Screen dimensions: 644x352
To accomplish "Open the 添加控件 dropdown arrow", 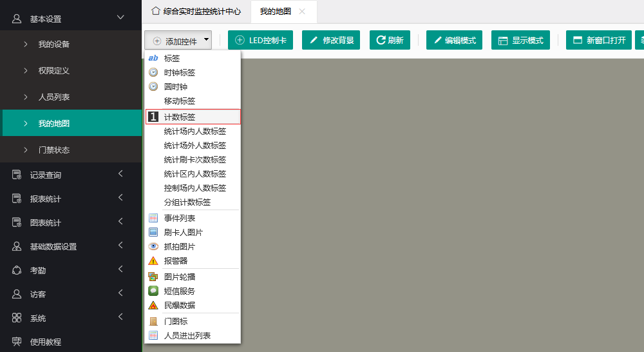I will (206, 40).
